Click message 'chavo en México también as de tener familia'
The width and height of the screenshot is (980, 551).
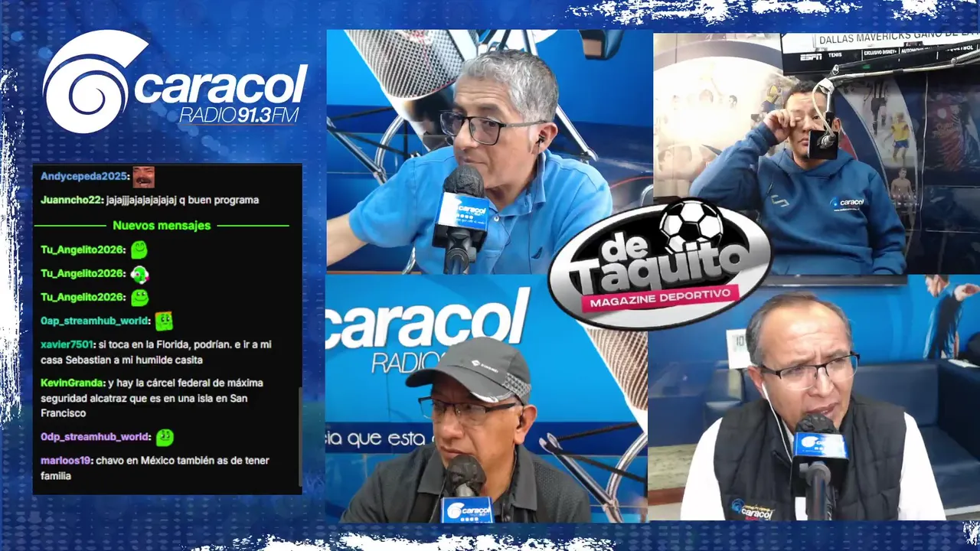(x=154, y=468)
